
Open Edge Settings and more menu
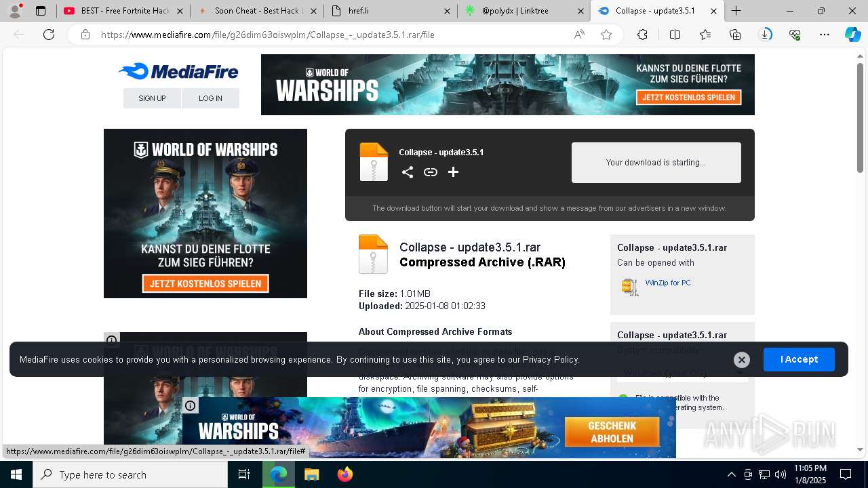tap(825, 35)
